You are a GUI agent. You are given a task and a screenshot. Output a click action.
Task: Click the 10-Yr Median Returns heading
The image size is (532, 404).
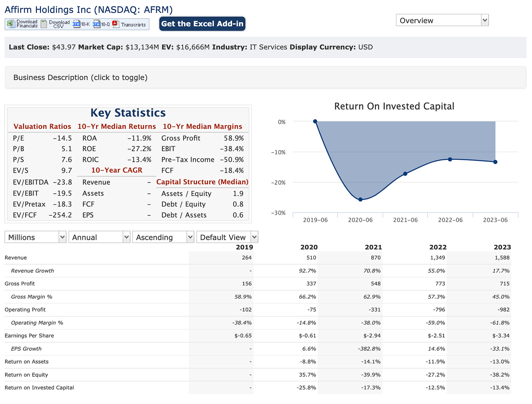tap(117, 126)
